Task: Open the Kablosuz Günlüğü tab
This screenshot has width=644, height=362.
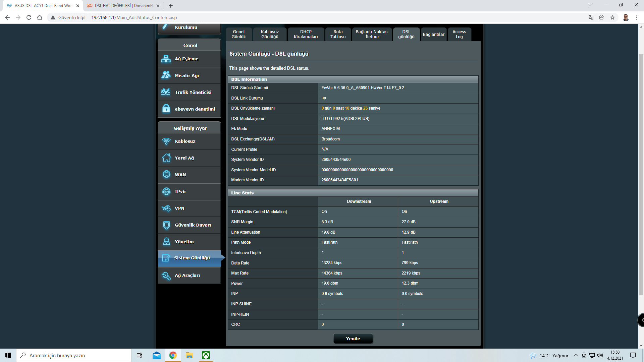Action: (270, 34)
